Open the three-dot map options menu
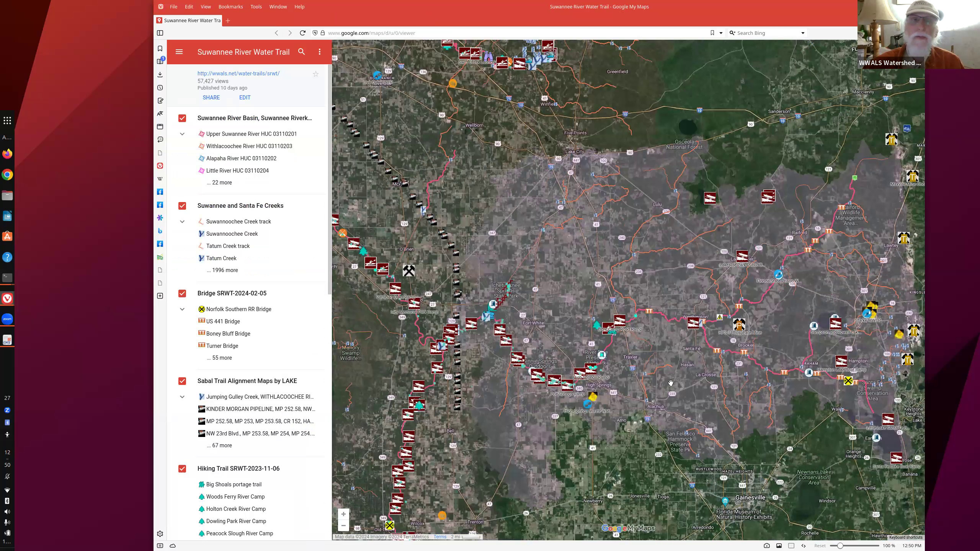Viewport: 980px width, 551px height. [x=320, y=52]
